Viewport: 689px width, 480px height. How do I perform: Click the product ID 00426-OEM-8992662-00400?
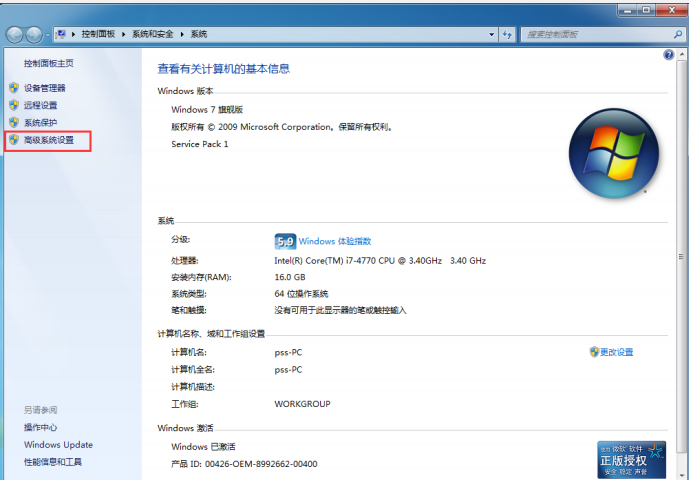pyautogui.click(x=261, y=464)
